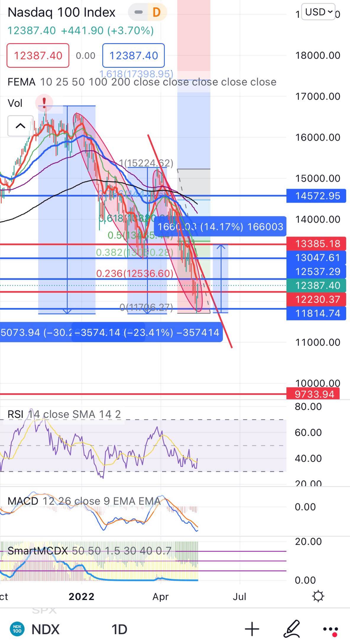Tap the 14572.95 blue price label
Image resolution: width=350 pixels, height=644 pixels.
coord(316,196)
